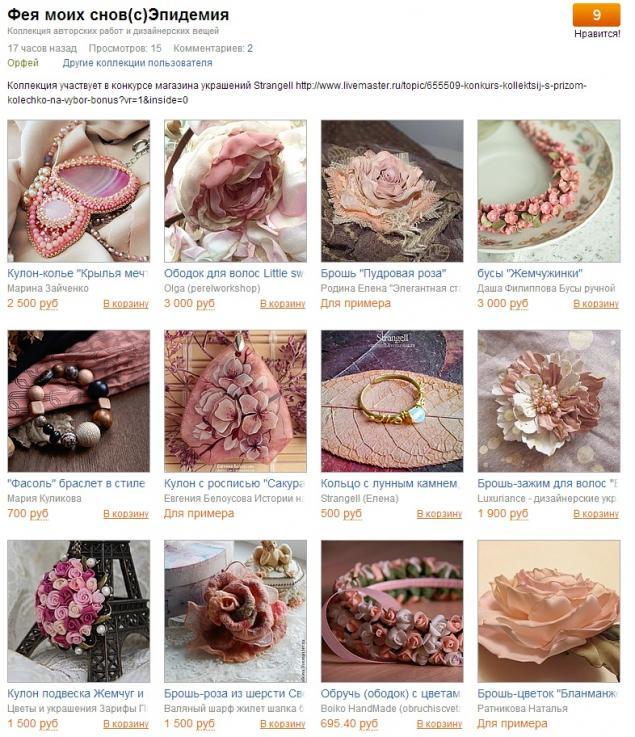Screen dimensions: 635x737
Task: Open the Кулон-колье "Крылья" pendant thumbnail
Action: click(x=78, y=191)
